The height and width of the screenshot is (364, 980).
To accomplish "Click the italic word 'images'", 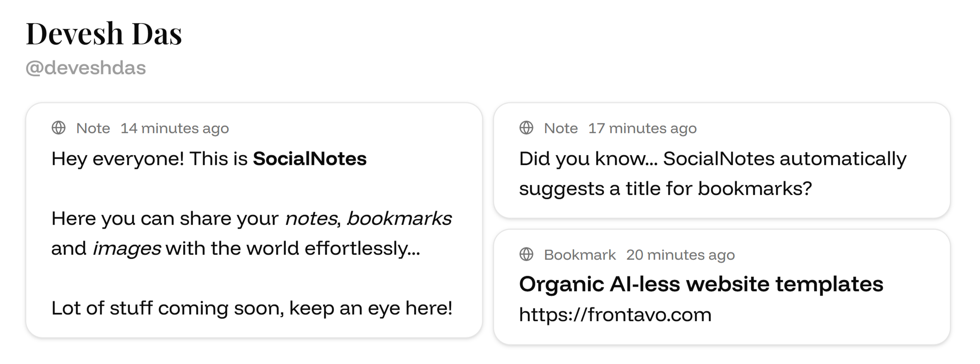I will pos(127,249).
